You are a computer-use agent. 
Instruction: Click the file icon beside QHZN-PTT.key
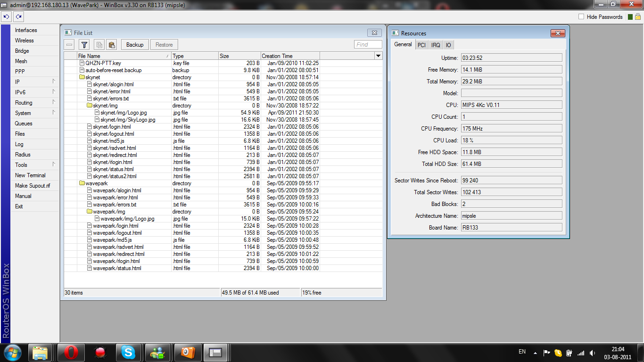coord(82,63)
